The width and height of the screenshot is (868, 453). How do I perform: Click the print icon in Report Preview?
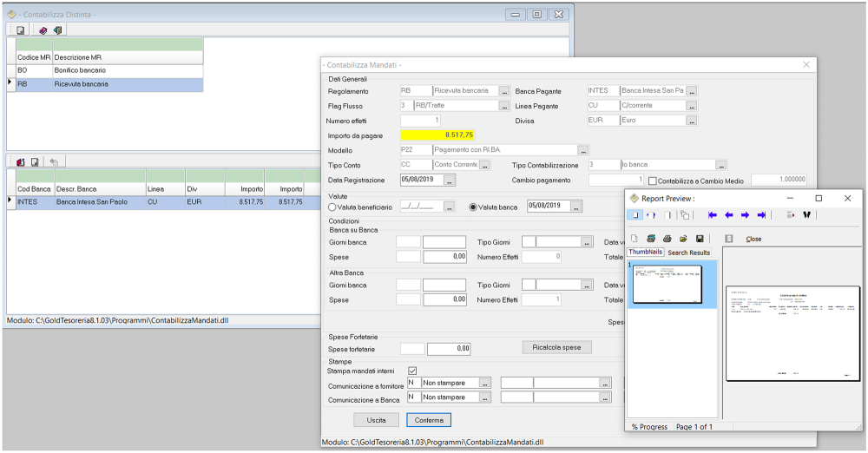[x=667, y=239]
